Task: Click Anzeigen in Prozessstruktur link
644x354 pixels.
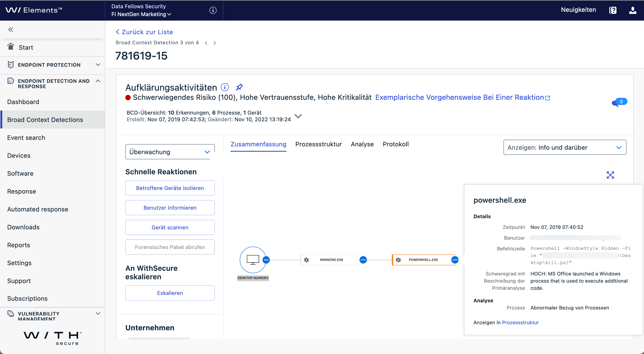Action: coord(520,323)
